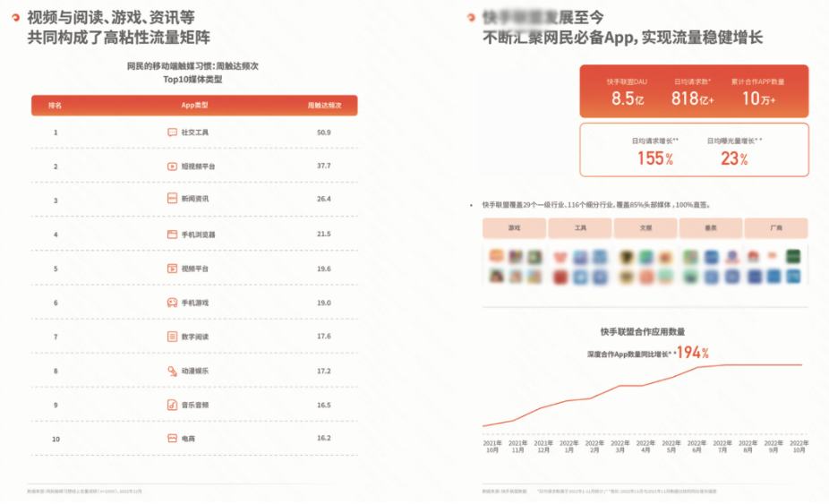Select the 厂商 category tab
This screenshot has height=504, width=829.
click(776, 228)
